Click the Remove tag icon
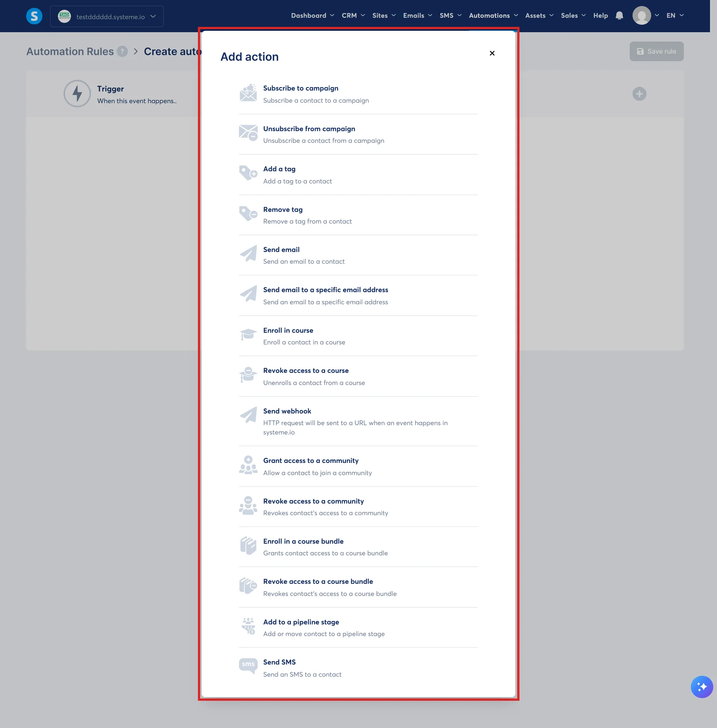The image size is (717, 728). point(248,214)
